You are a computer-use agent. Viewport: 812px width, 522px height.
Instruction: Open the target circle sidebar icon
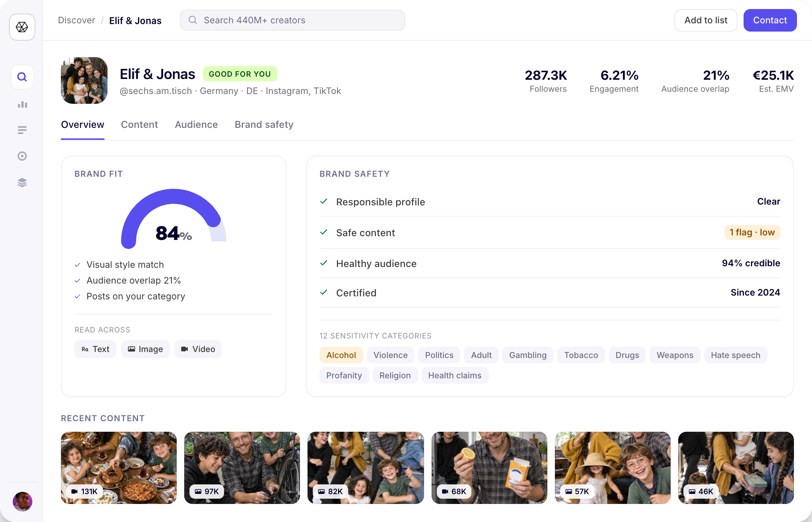pyautogui.click(x=22, y=156)
